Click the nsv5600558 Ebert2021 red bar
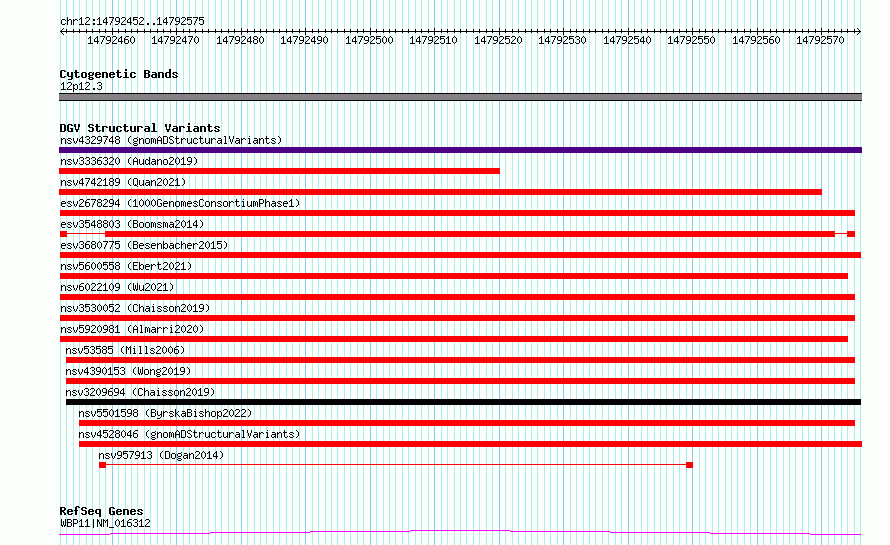This screenshot has width=890, height=545. click(454, 276)
